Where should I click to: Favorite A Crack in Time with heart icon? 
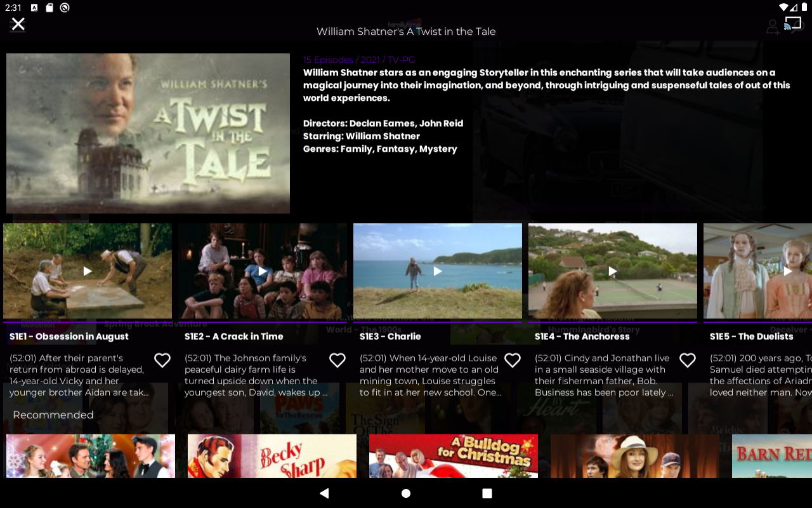pos(337,361)
